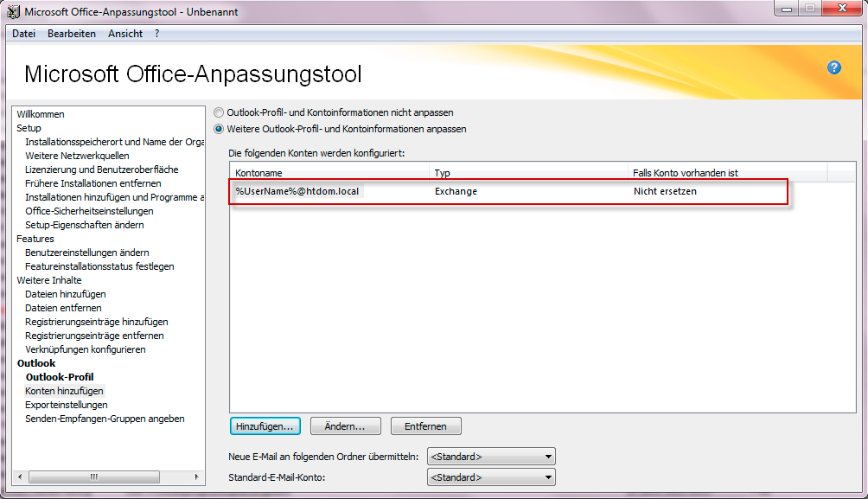The image size is (868, 499).
Task: Open Weitere Netzwerkquellen page
Action: pos(77,156)
